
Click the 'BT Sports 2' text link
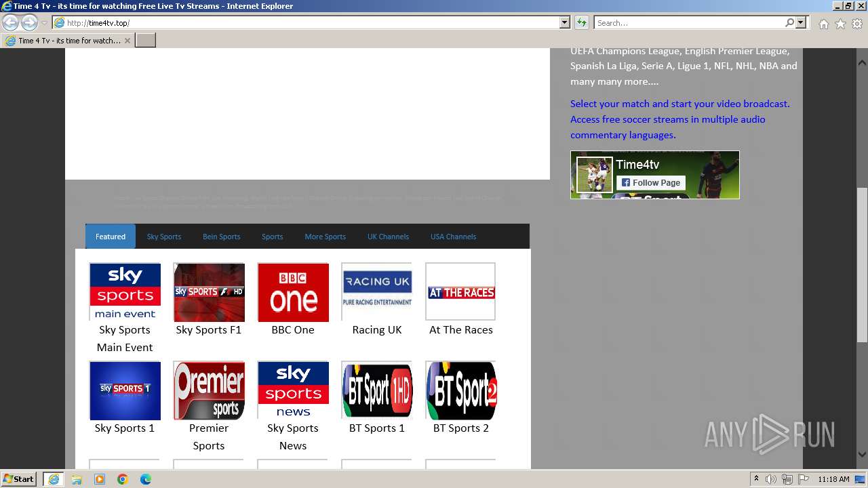click(461, 428)
